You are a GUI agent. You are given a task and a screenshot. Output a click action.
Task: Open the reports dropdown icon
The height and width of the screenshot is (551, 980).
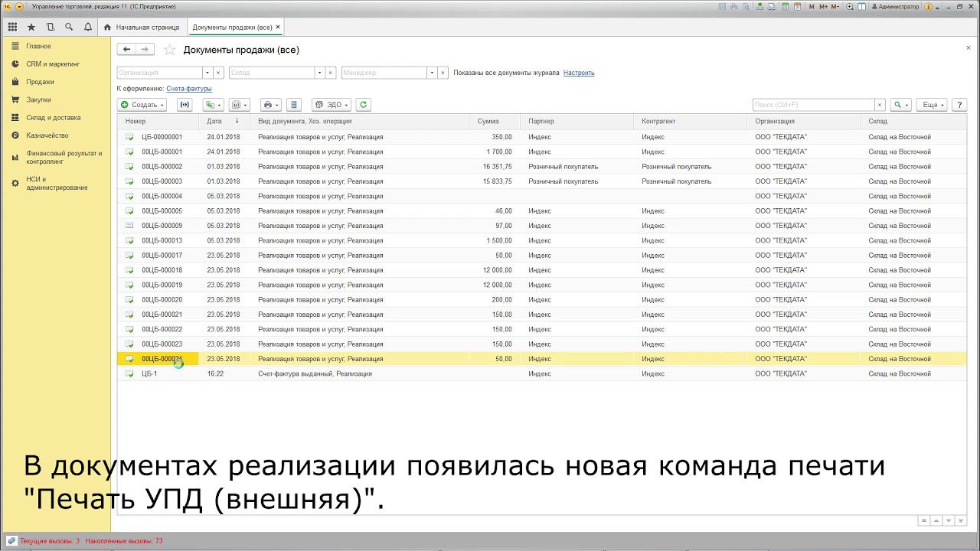coord(240,105)
